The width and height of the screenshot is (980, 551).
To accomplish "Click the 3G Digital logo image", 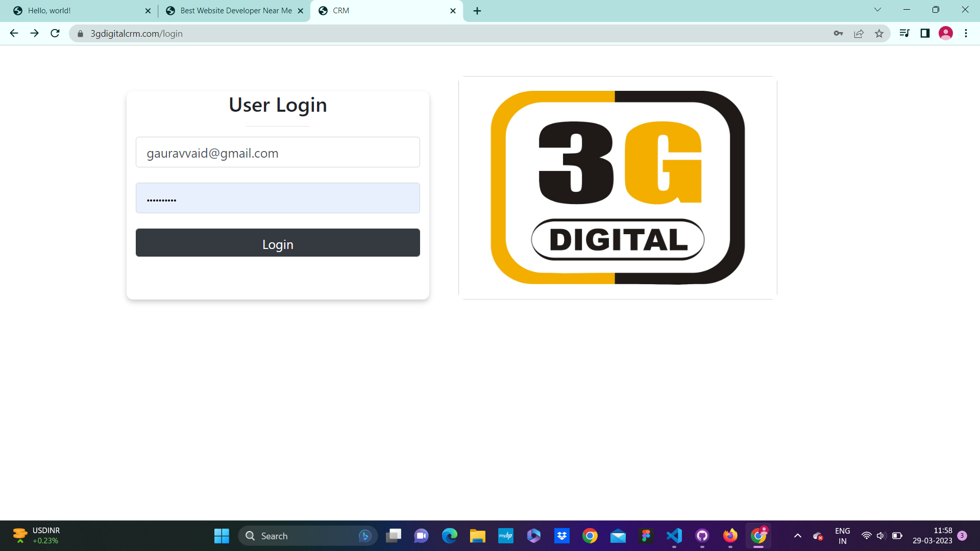I will tap(618, 187).
